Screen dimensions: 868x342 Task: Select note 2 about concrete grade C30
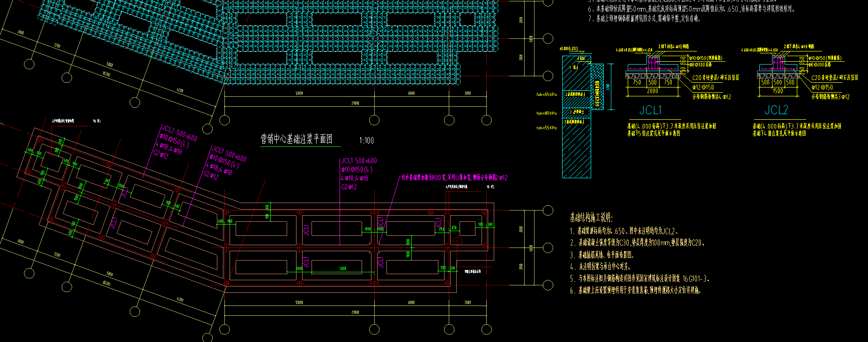click(638, 243)
